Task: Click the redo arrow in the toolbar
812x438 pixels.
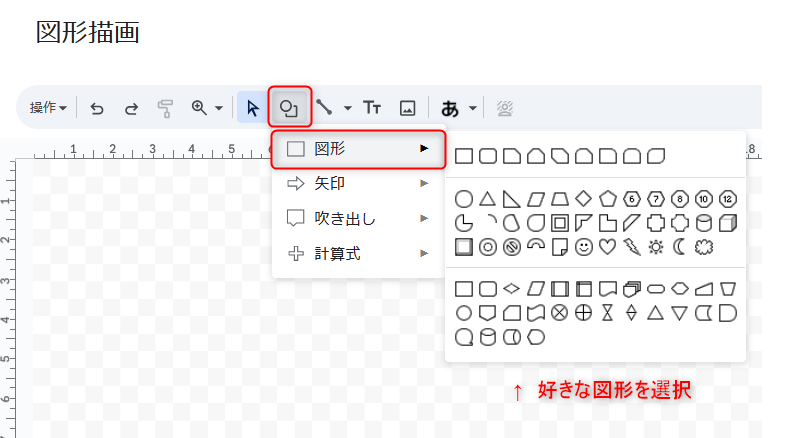Action: click(x=132, y=108)
